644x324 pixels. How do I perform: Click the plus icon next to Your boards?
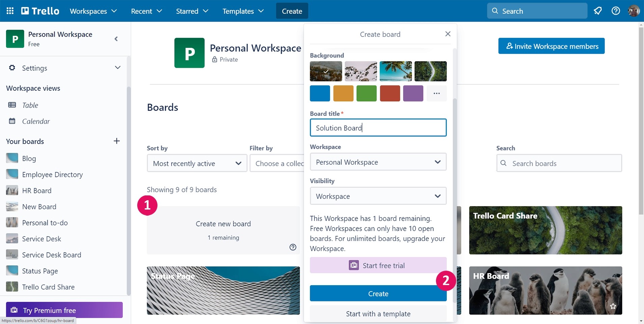(117, 141)
